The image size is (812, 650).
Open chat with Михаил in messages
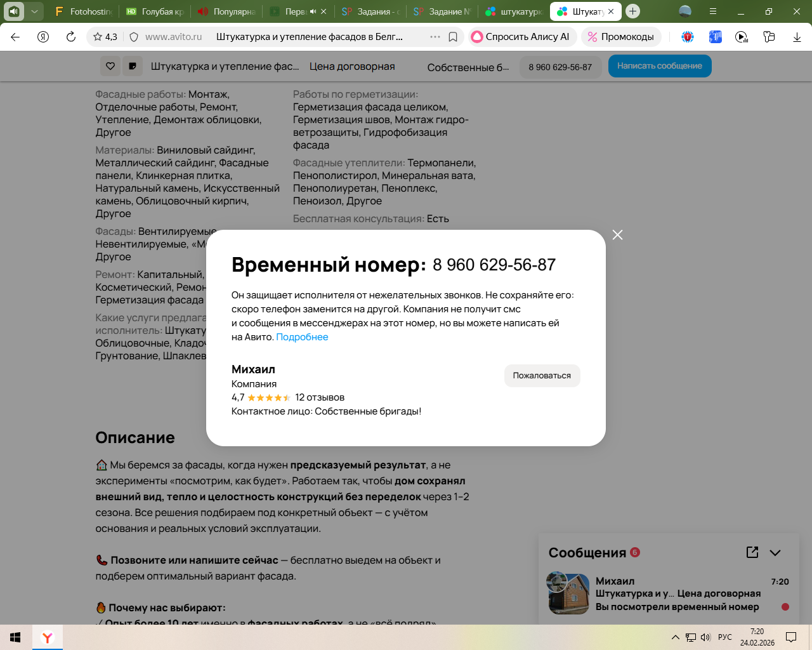pos(668,594)
